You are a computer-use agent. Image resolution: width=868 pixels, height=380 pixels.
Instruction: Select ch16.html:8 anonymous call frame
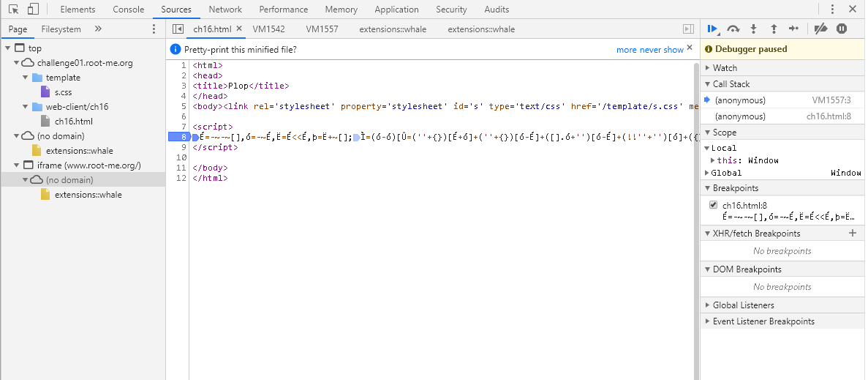782,116
